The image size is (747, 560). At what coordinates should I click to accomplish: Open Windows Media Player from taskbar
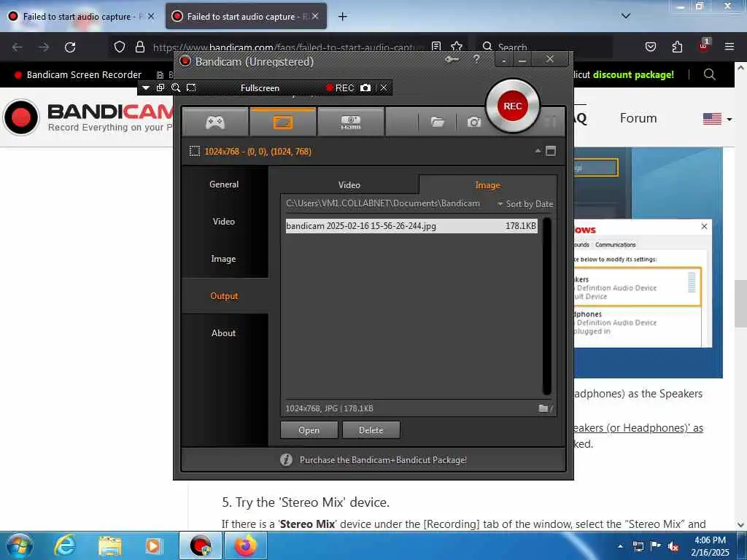pos(153,545)
